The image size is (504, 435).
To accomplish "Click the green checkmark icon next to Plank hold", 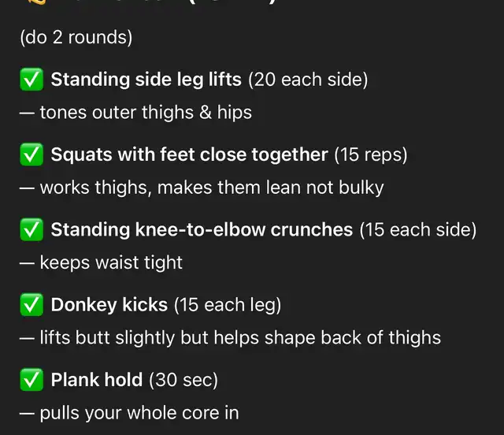I will pyautogui.click(x=31, y=380).
